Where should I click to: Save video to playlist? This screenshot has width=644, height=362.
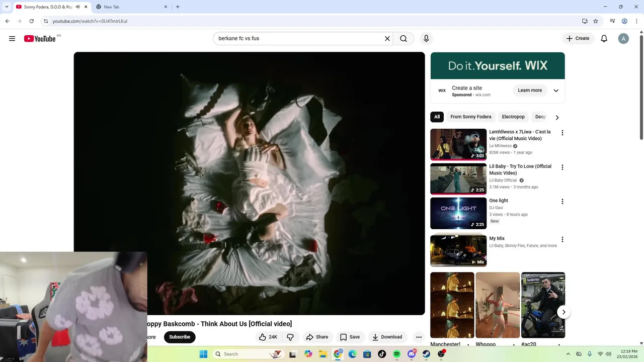pos(350,337)
